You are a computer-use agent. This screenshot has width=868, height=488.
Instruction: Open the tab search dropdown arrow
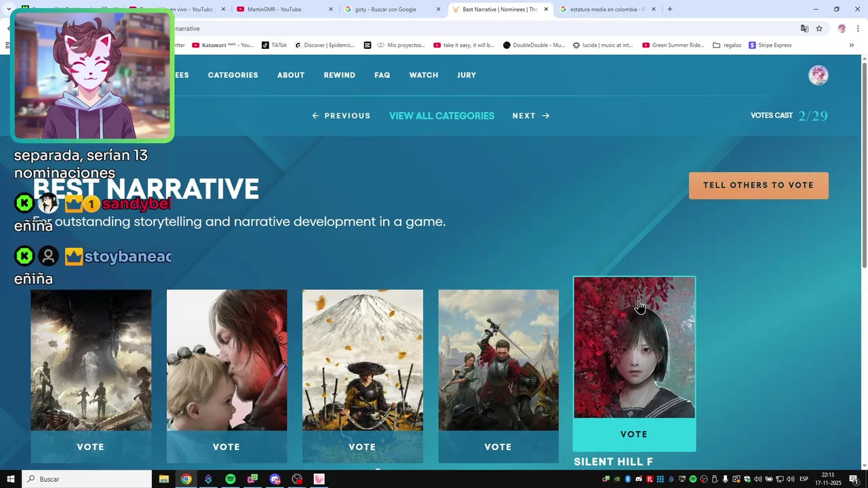pos(9,9)
